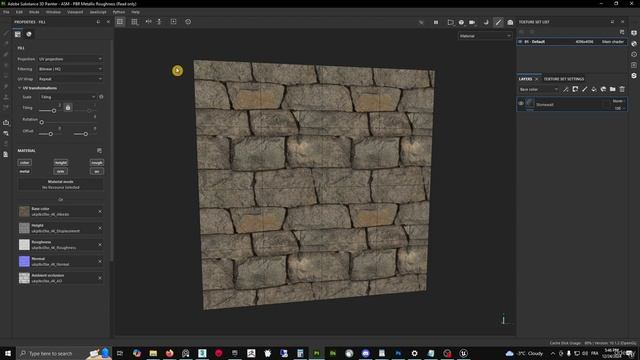This screenshot has height=360, width=640.
Task: Click the Base color texture thumbnail
Action: (24, 211)
